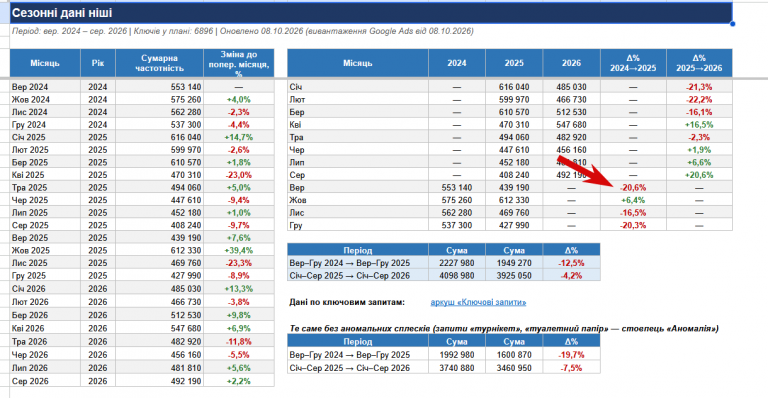Click the "Лис 2025" month cell

click(x=45, y=263)
